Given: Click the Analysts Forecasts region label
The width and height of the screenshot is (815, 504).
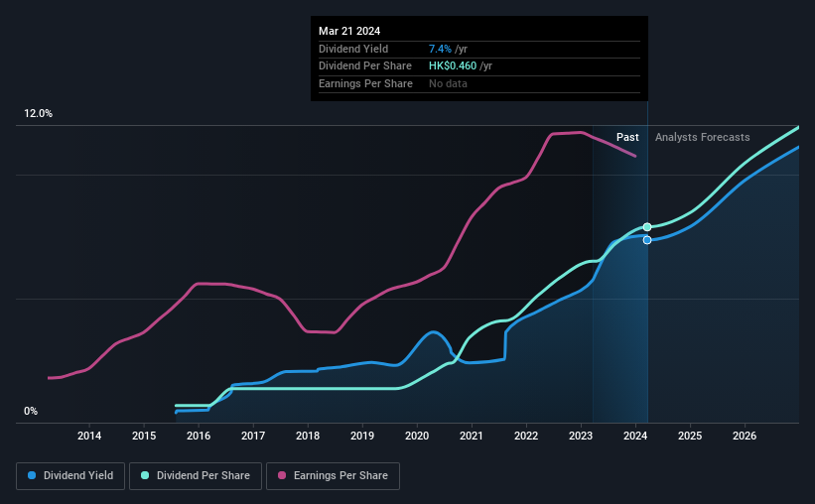Looking at the screenshot, I should (x=702, y=137).
